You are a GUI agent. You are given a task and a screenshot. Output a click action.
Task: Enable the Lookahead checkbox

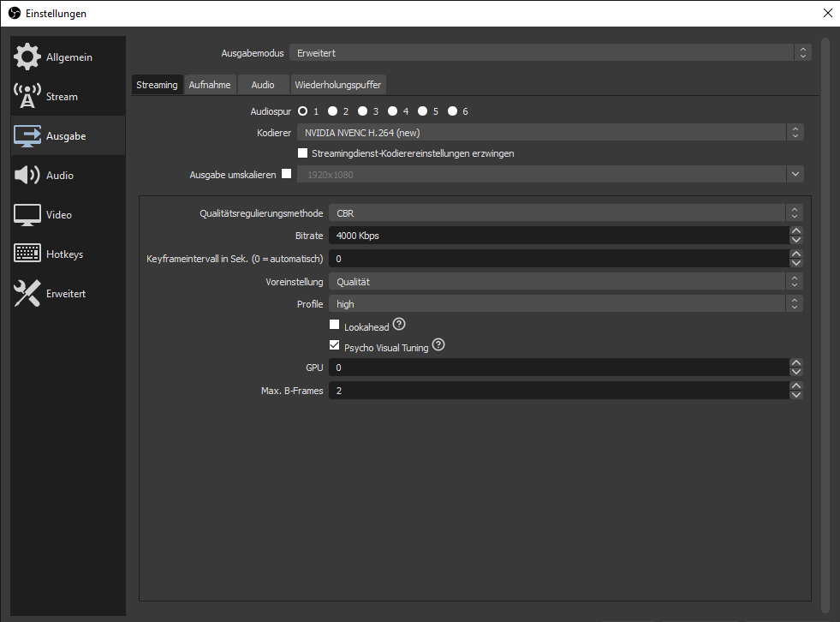[335, 326]
